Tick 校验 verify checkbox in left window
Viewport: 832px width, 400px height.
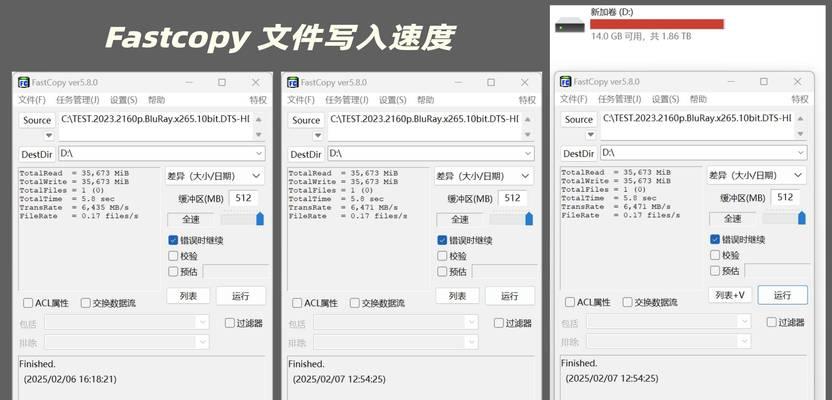click(x=173, y=256)
